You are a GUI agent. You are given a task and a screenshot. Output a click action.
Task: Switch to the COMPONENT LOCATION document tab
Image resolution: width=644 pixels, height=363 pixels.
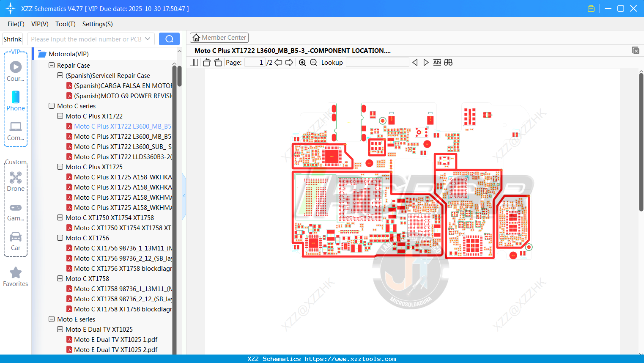[292, 50]
